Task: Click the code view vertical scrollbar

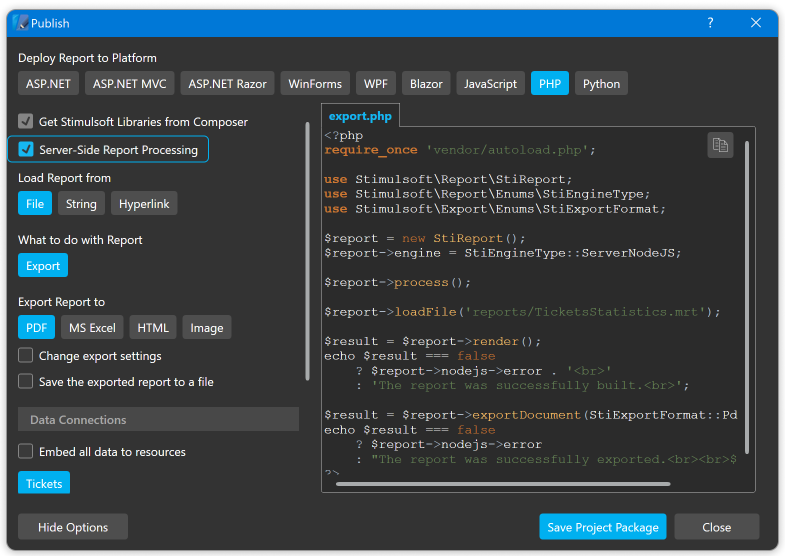Action: coord(747,297)
